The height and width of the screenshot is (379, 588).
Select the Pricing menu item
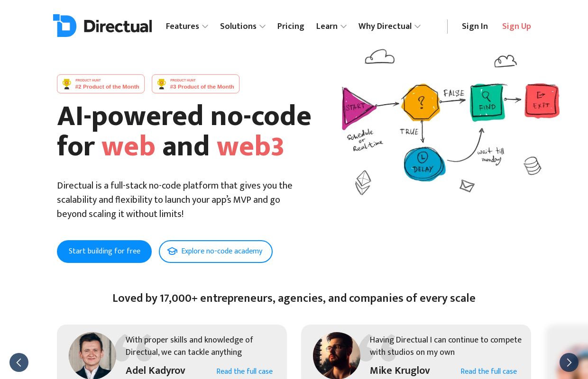pos(291,26)
